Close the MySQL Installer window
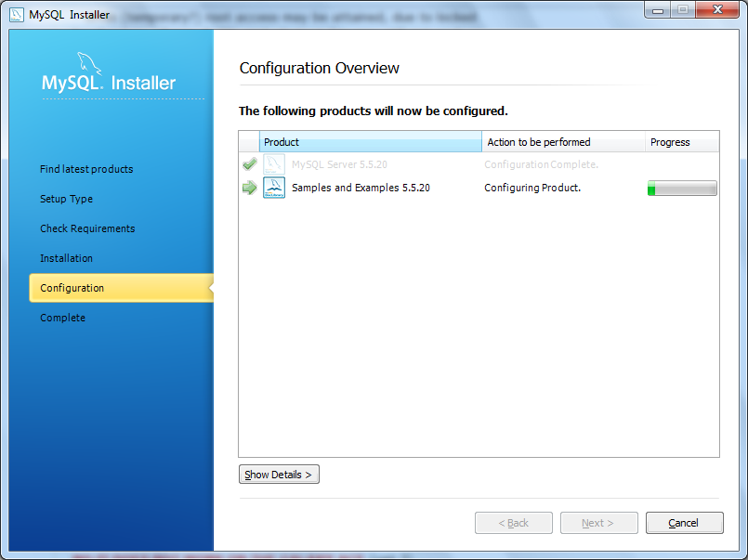The image size is (748, 560). pos(717,10)
